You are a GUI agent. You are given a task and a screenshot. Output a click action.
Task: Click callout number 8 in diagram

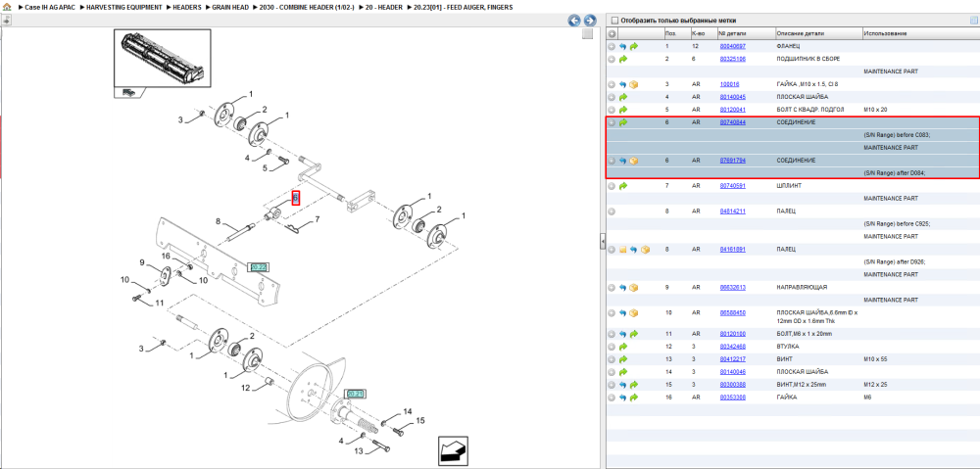pos(219,221)
